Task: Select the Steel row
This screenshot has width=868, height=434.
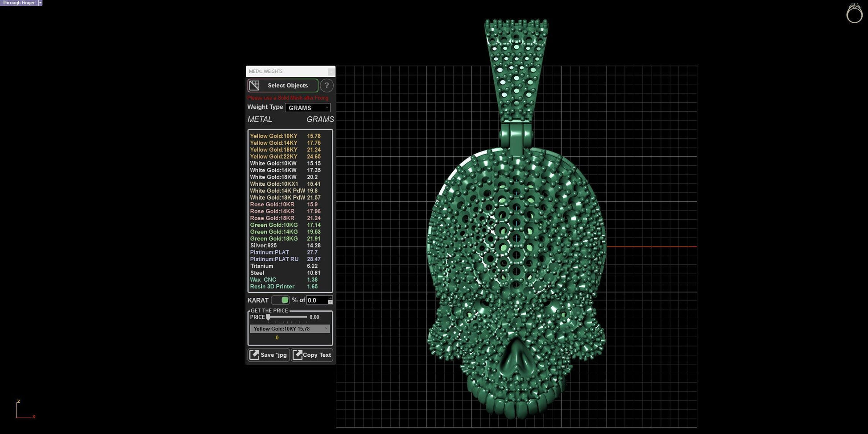Action: (290, 273)
